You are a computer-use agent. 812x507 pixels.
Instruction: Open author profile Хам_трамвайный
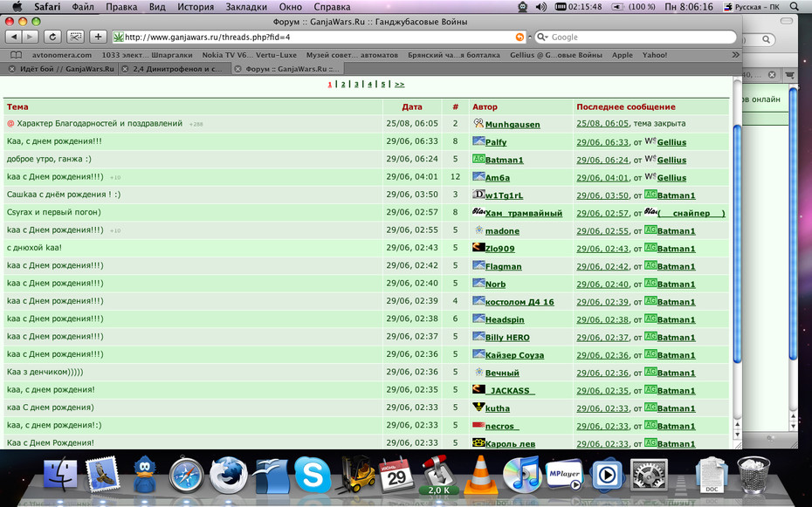pos(524,213)
